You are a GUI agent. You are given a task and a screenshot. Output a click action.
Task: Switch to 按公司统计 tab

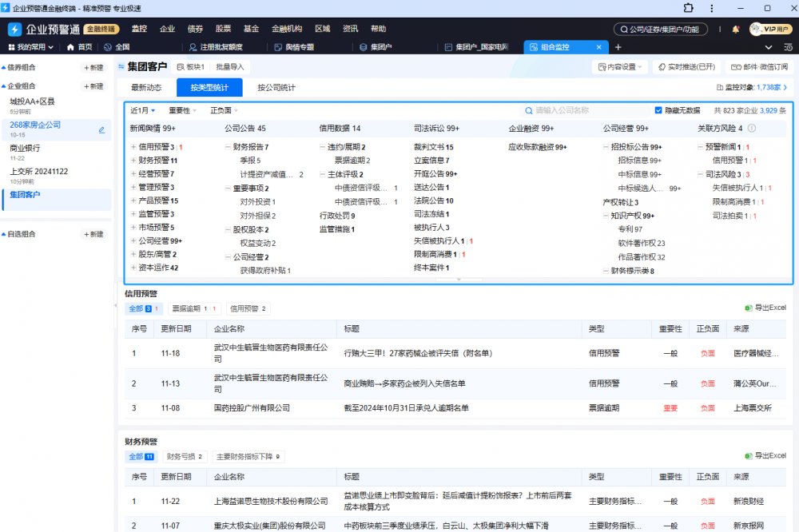tap(276, 87)
